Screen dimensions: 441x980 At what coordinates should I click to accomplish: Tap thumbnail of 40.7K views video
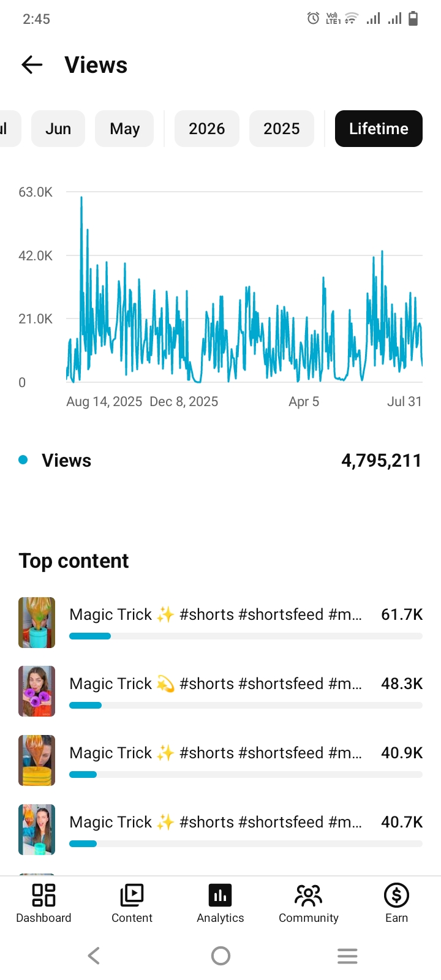point(37,829)
